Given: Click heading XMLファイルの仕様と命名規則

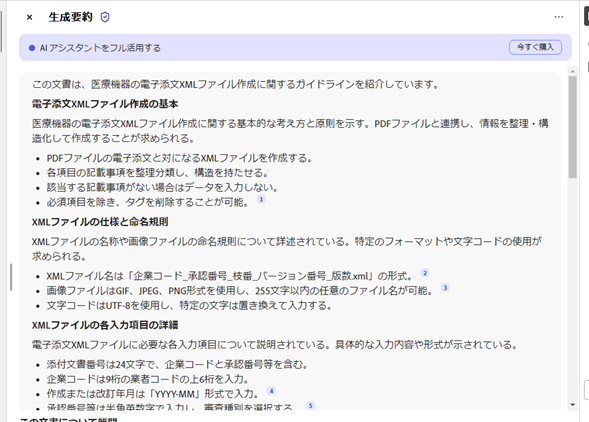Looking at the screenshot, I should tap(100, 222).
